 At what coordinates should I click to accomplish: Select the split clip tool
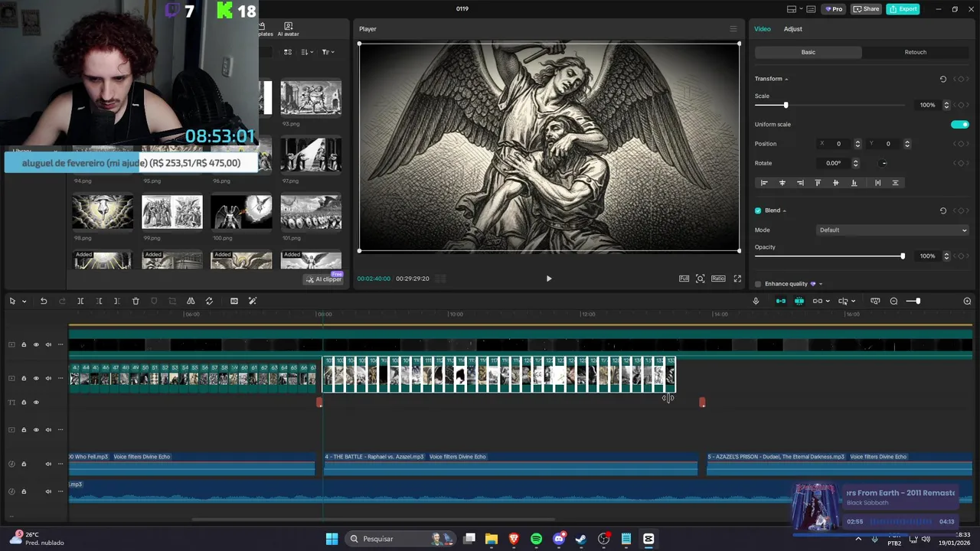point(80,301)
